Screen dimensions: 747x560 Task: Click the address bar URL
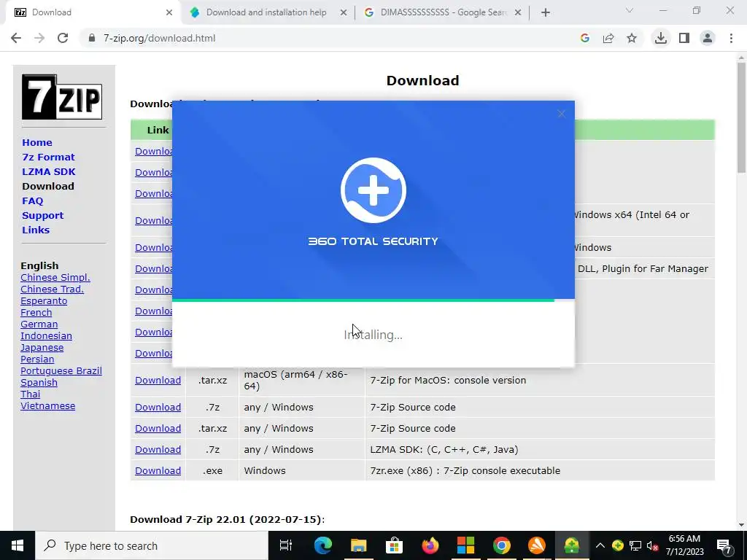click(x=159, y=38)
